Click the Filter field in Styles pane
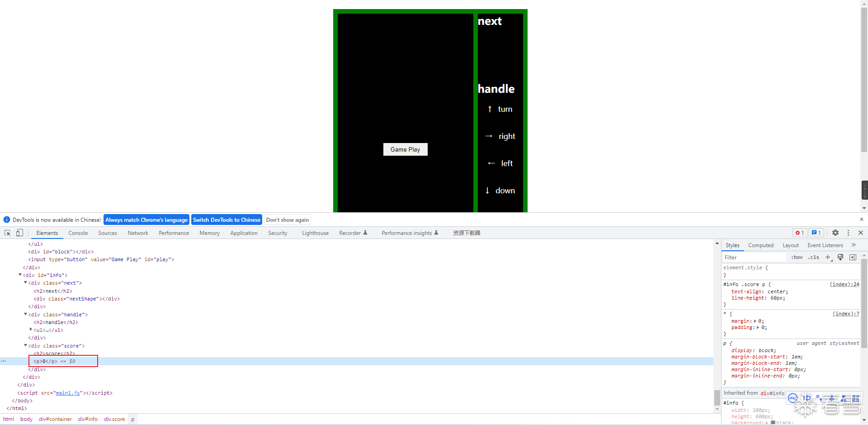Screen dimensions: 868x425 754,257
